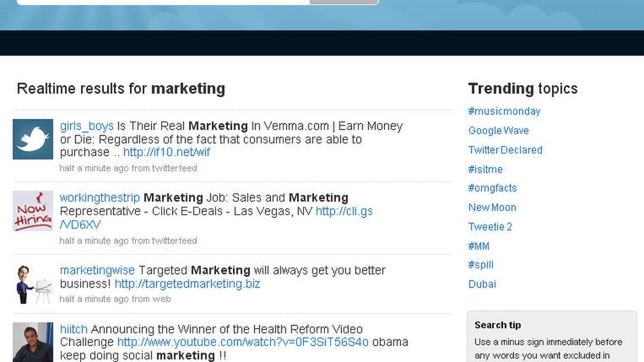
Task: Open girls_boys user profile link
Action: pyautogui.click(x=86, y=126)
